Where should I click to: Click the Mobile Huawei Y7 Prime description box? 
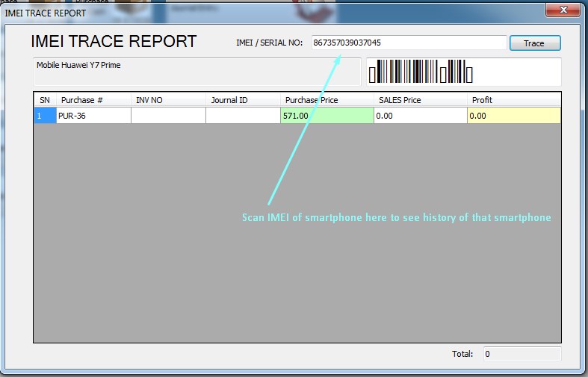click(x=197, y=72)
